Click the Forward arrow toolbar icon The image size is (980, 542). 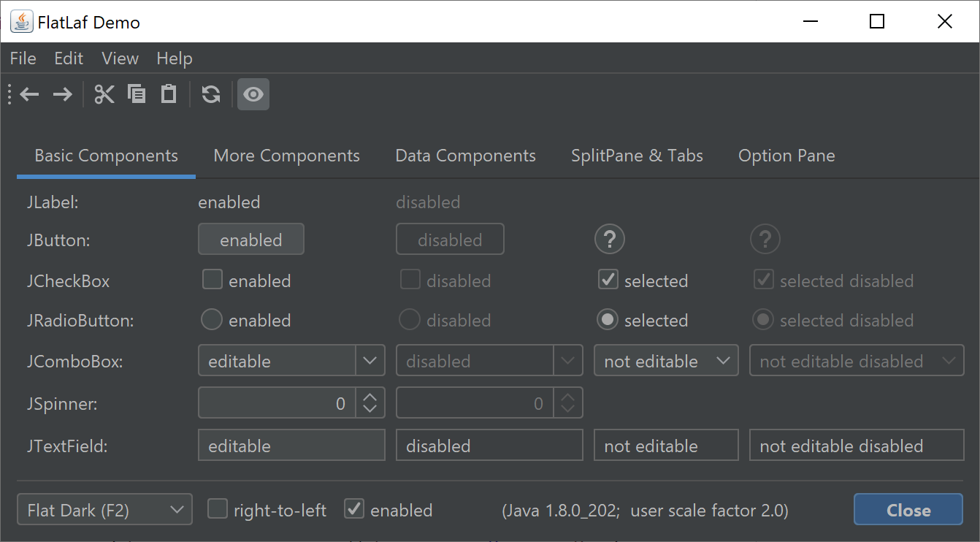tap(62, 94)
